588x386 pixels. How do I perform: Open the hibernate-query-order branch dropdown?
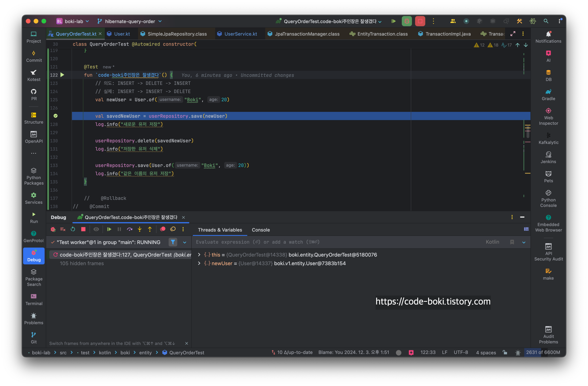pos(130,22)
